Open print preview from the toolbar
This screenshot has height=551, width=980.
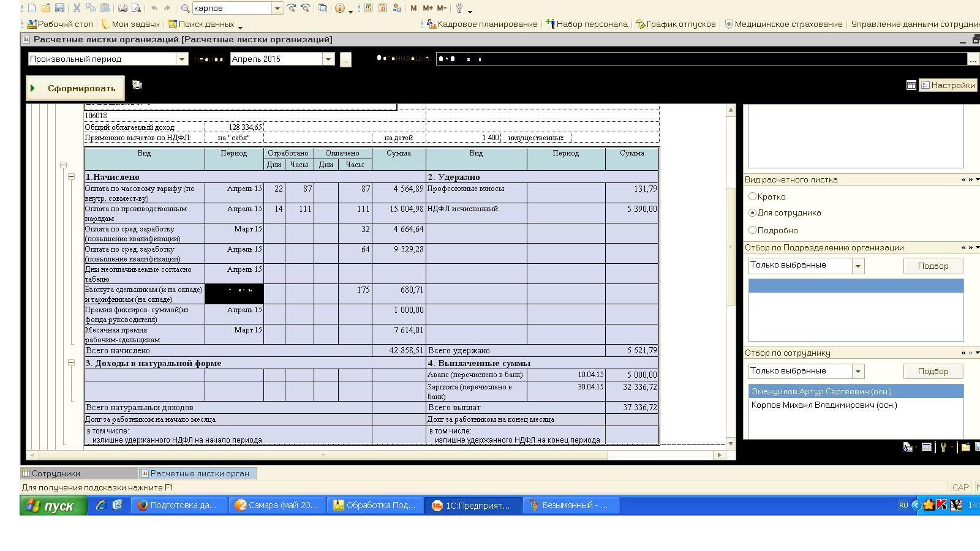point(136,8)
